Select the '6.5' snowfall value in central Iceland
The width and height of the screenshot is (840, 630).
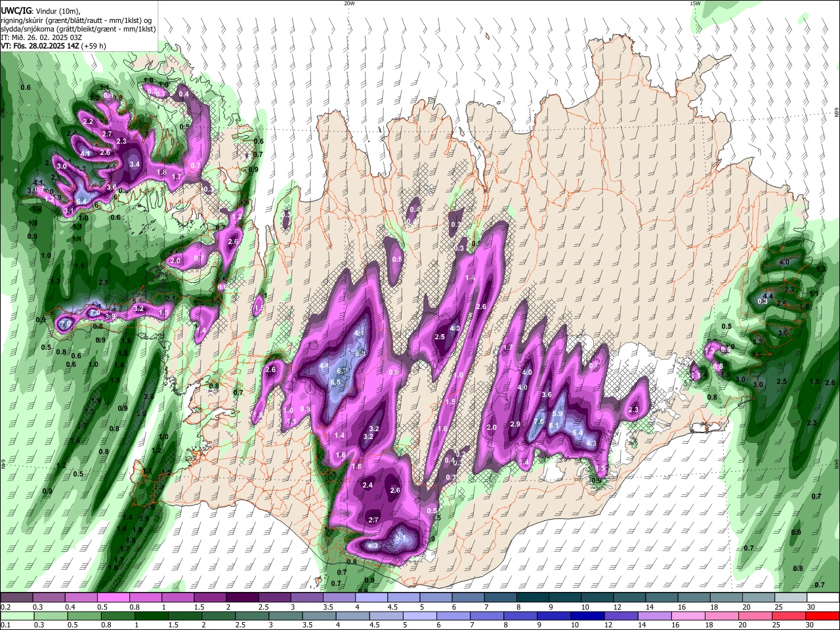pos(335,383)
